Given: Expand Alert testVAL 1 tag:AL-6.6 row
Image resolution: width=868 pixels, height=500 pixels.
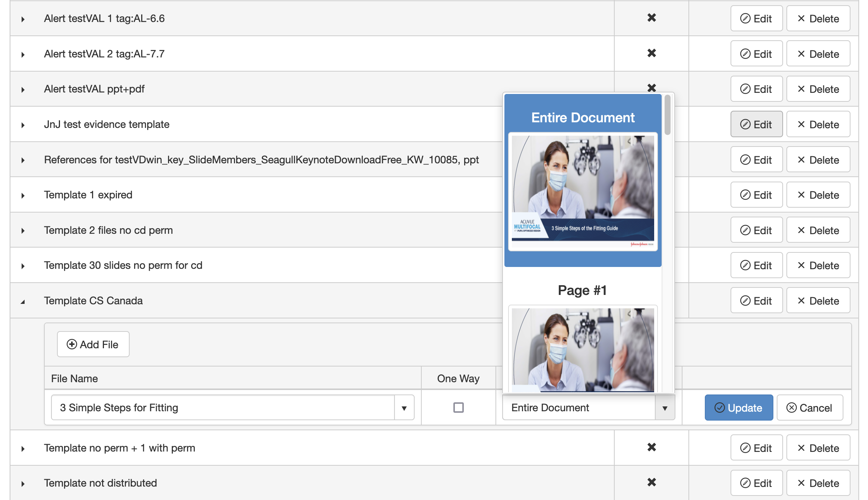Looking at the screenshot, I should 23,19.
